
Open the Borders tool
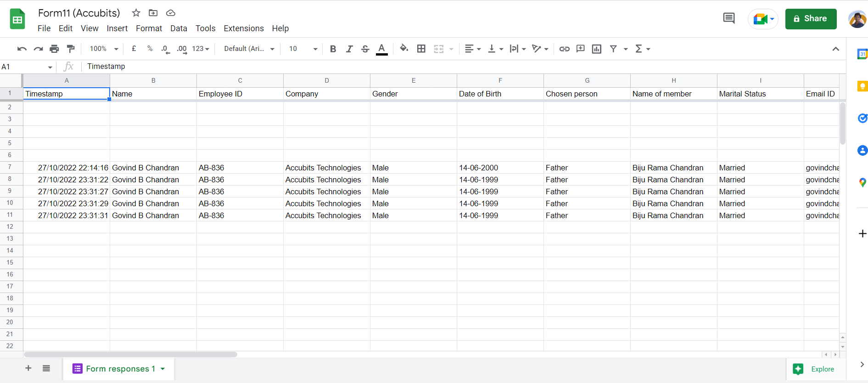(x=421, y=49)
